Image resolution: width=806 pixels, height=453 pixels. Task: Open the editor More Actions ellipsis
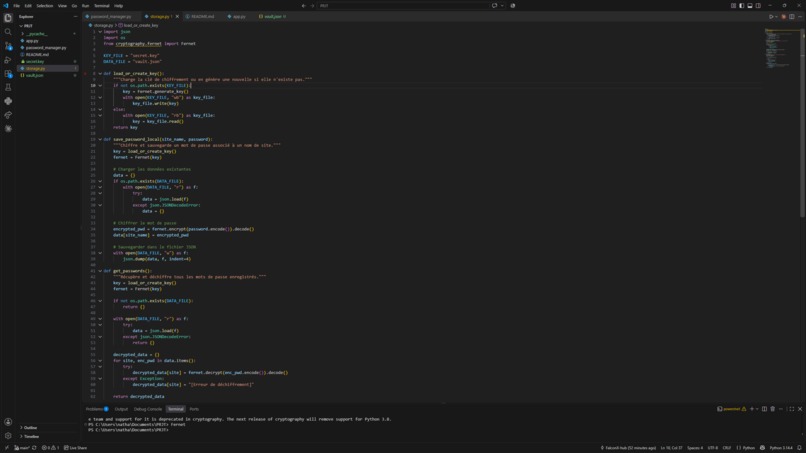point(800,16)
